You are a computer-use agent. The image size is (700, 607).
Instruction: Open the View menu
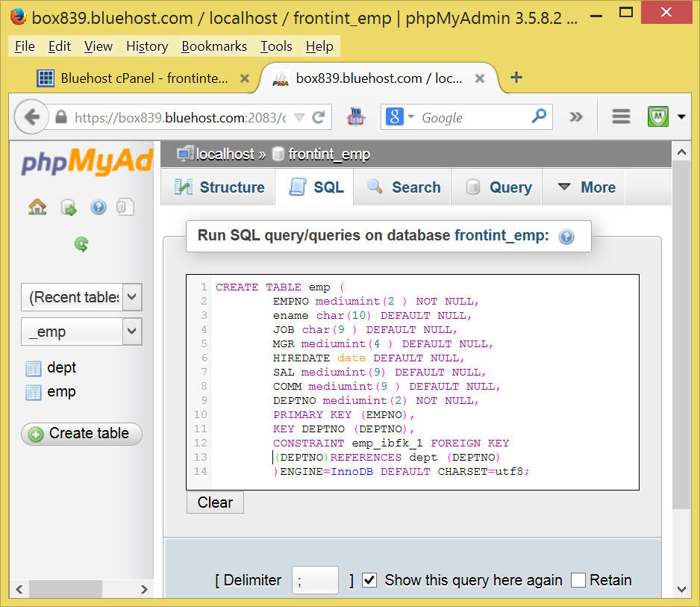99,46
